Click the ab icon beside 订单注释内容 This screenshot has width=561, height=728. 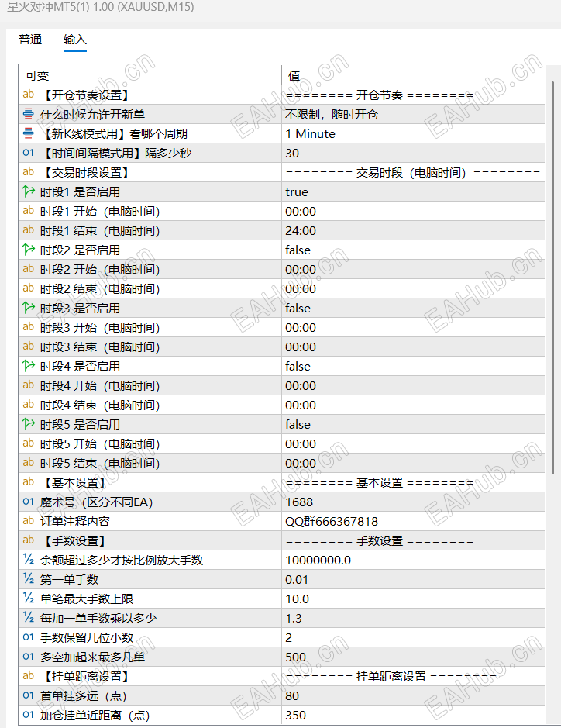[29, 521]
